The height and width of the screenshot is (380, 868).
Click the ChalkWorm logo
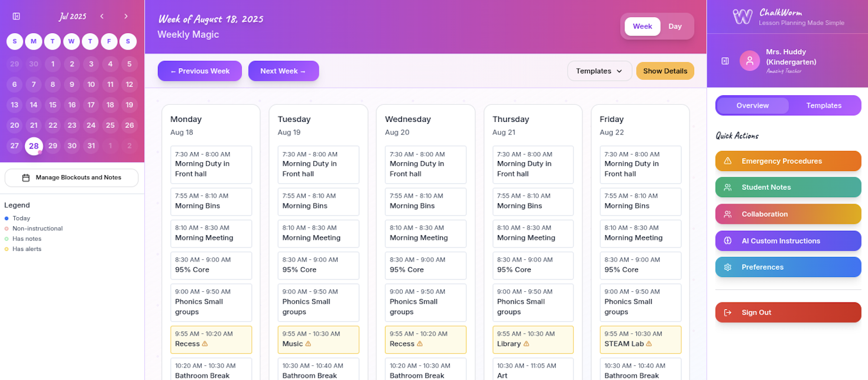[x=743, y=17]
